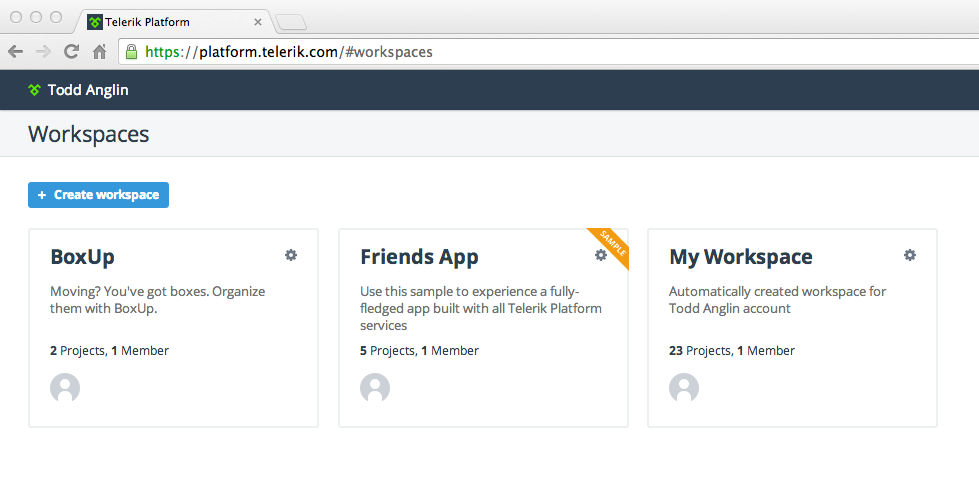Open the BoxUp workspace title
This screenshot has width=979, height=491.
click(x=82, y=257)
